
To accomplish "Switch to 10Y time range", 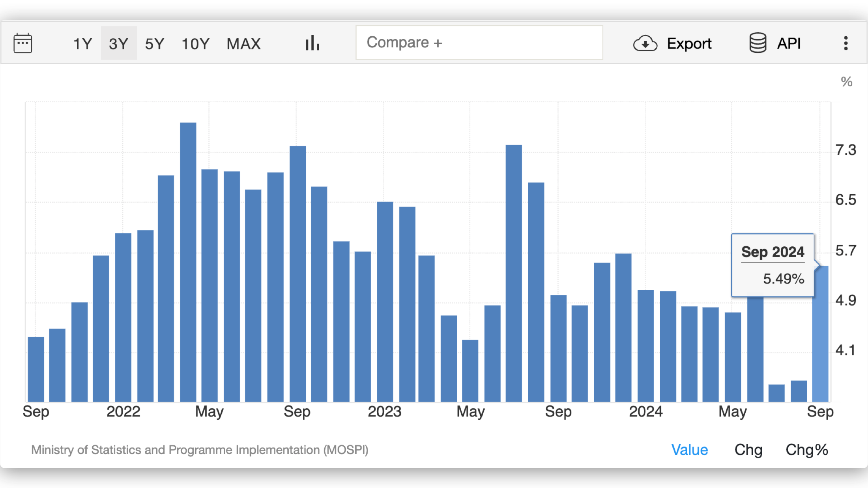I will coord(195,43).
